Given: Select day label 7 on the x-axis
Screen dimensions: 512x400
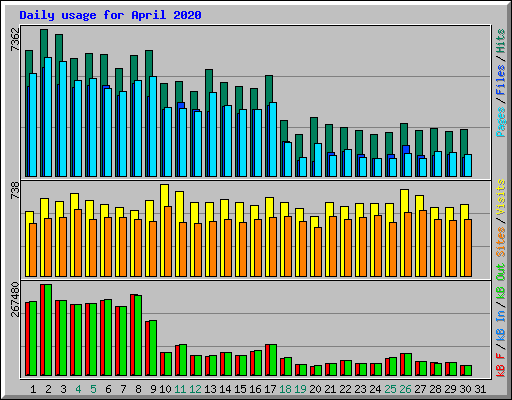Looking at the screenshot, I should (x=123, y=389).
